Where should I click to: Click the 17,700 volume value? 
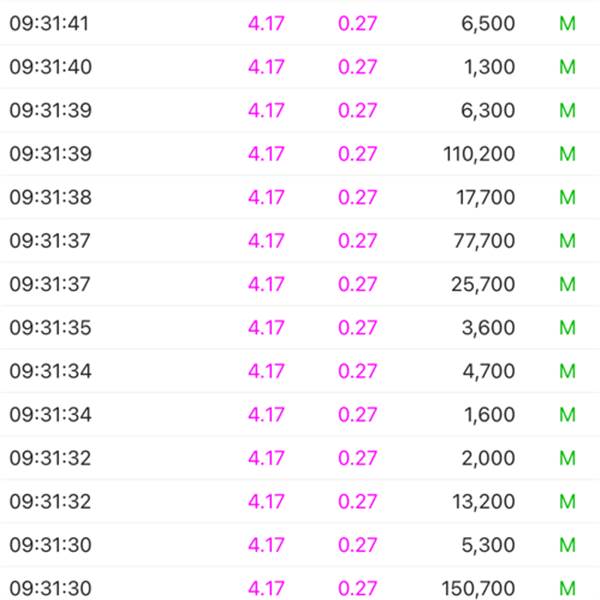click(485, 197)
